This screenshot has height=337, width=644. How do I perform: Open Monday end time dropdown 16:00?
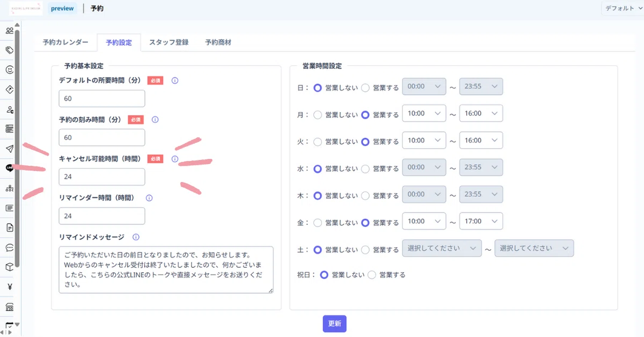click(x=481, y=113)
